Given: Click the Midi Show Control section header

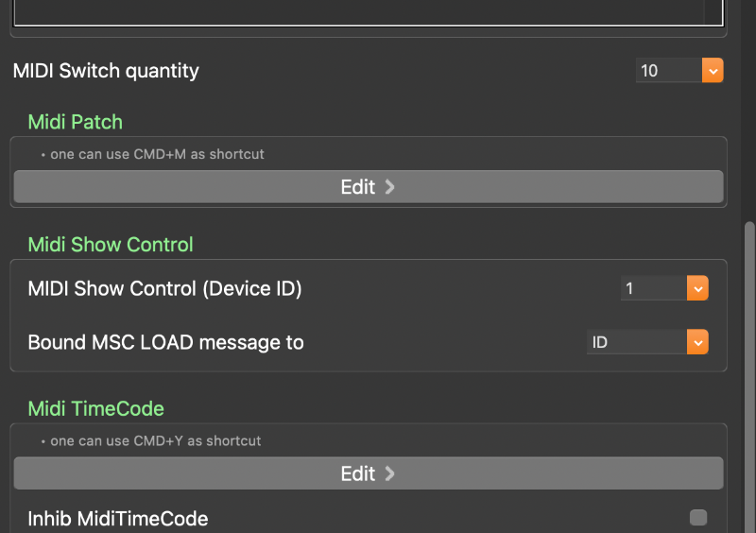Looking at the screenshot, I should click(x=111, y=245).
